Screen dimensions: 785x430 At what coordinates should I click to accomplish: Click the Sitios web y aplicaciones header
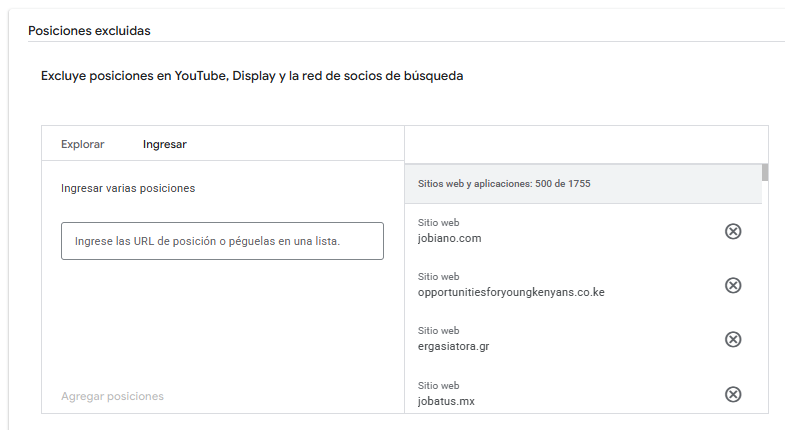point(583,184)
